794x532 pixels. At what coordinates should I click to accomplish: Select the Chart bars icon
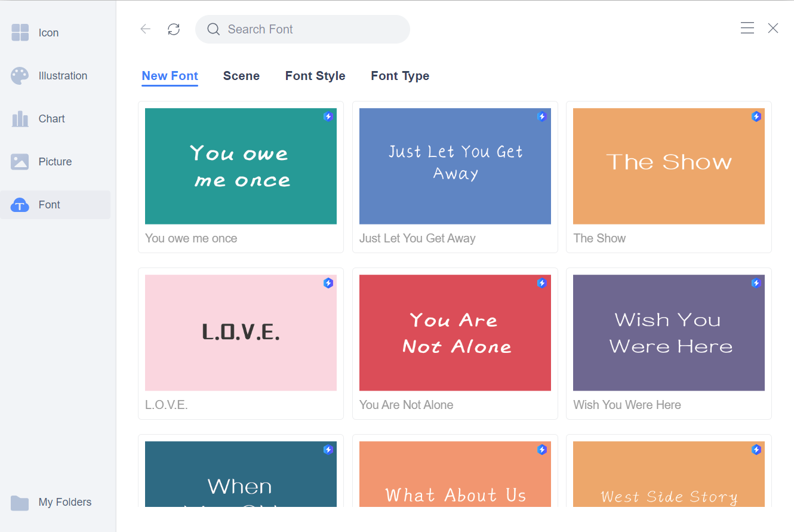(20, 119)
